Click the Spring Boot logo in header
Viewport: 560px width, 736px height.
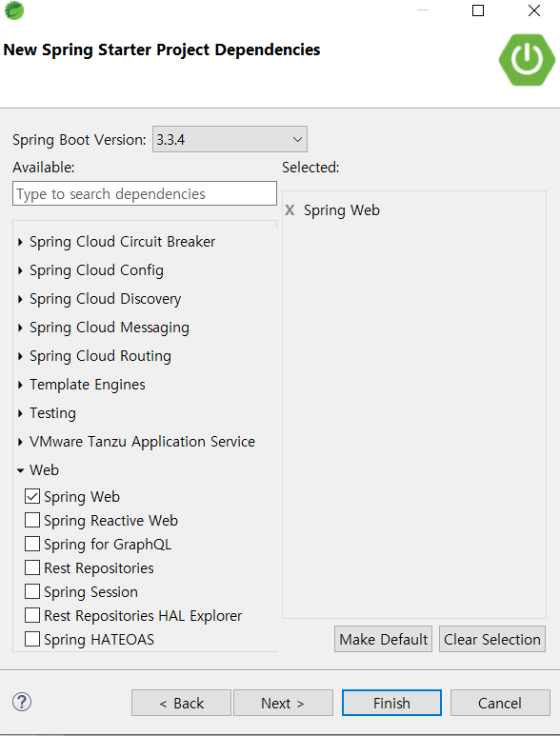[527, 60]
